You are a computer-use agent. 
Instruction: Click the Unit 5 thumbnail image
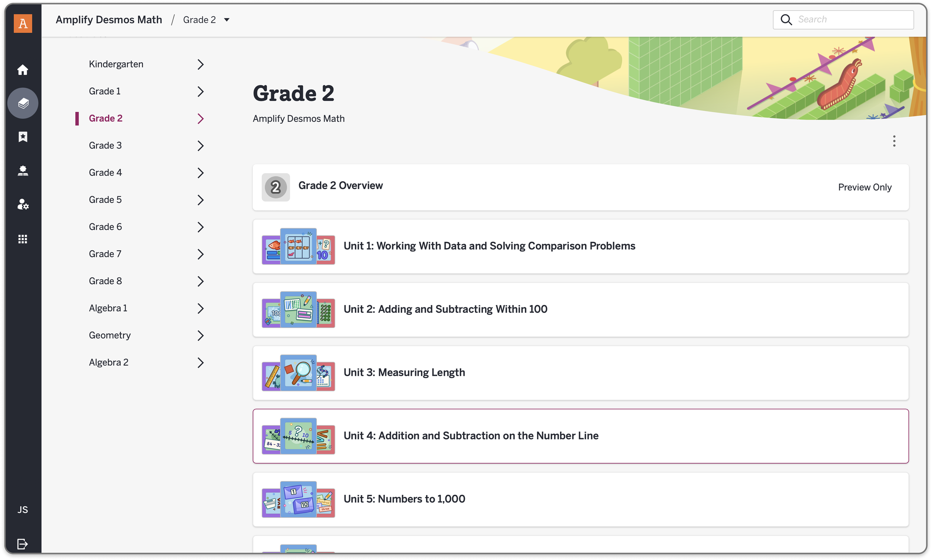coord(299,499)
